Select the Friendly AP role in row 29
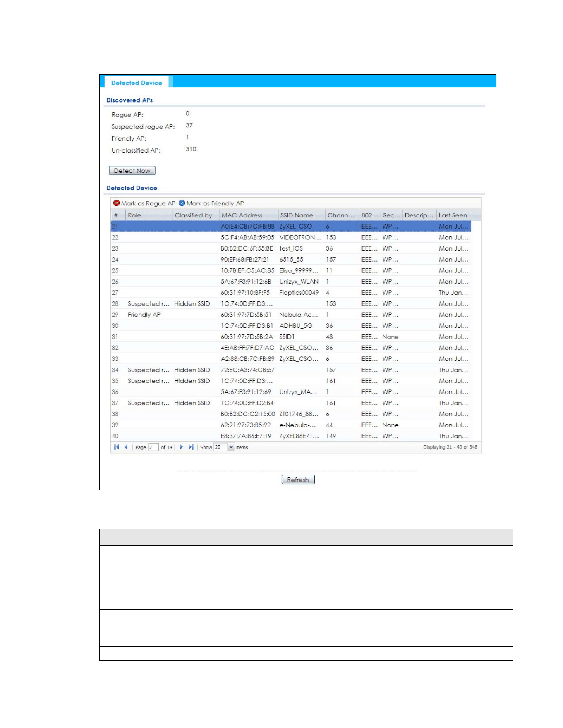Image resolution: width=563 pixels, height=728 pixels. click(144, 315)
